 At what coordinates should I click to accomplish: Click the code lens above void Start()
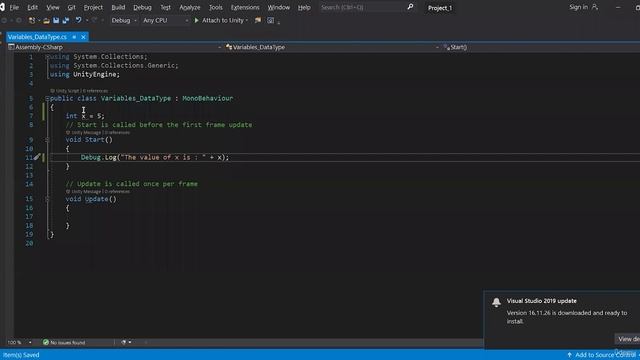click(98, 132)
